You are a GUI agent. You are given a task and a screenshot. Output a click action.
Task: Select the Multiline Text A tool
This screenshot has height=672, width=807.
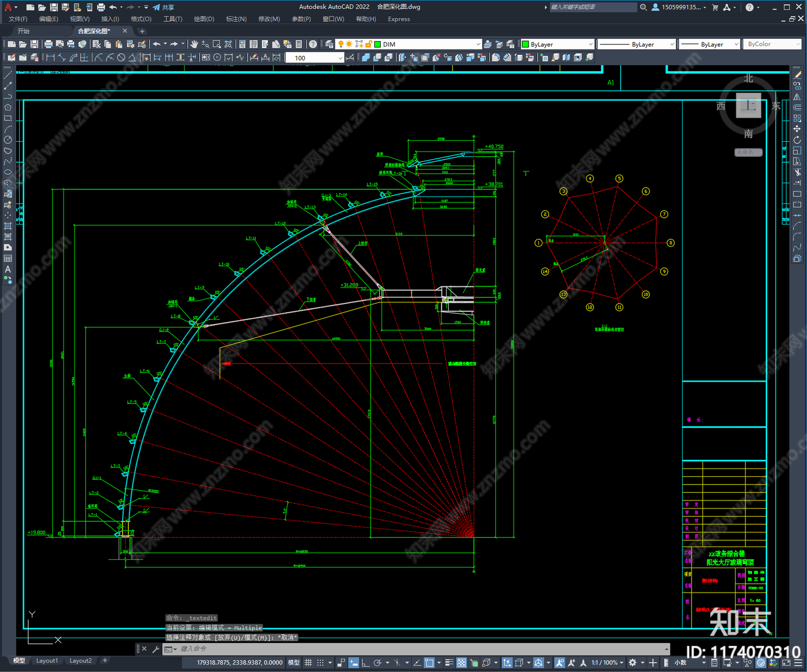pyautogui.click(x=8, y=269)
